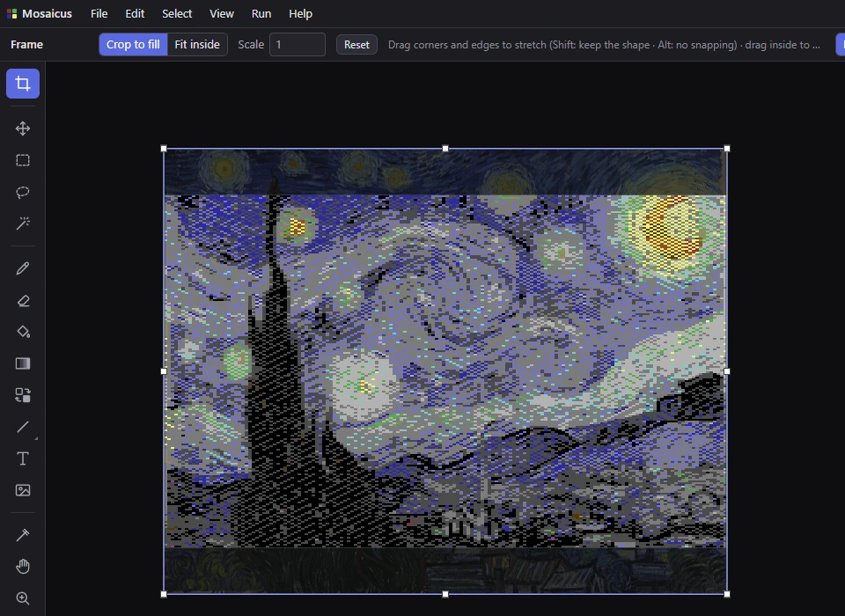
Task: Select the Gradient tool
Action: point(23,363)
